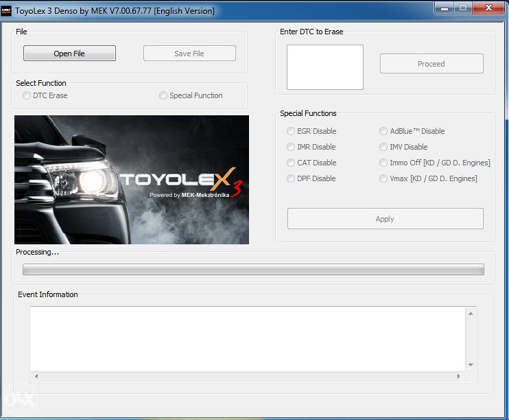The width and height of the screenshot is (509, 420).
Task: Click inside the Enter DTC to Erase box
Action: click(325, 67)
